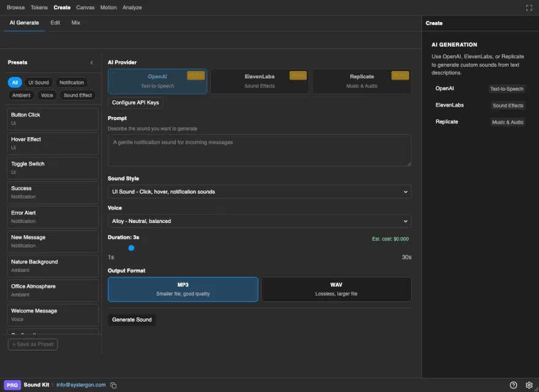This screenshot has width=539, height=392.
Task: Select the Office Atmosphere preset
Action: point(53,290)
